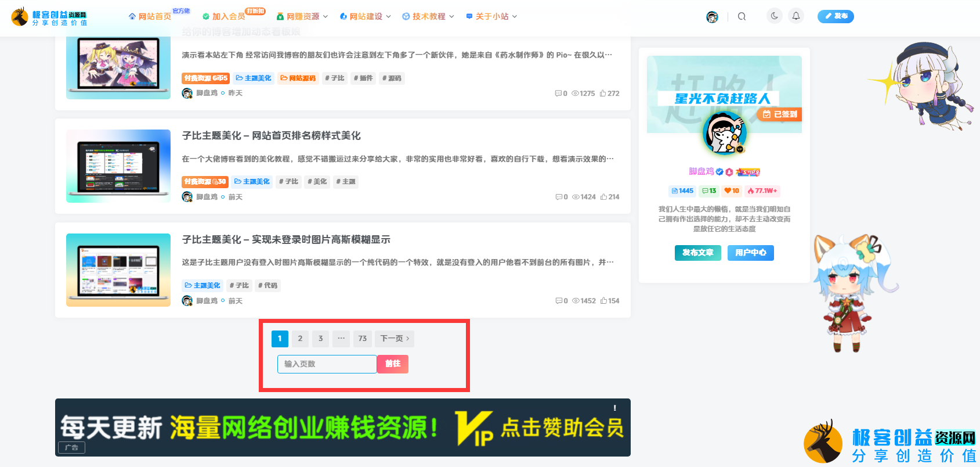Click comment icon on the 1275 views post
The image size is (980, 467).
(558, 93)
